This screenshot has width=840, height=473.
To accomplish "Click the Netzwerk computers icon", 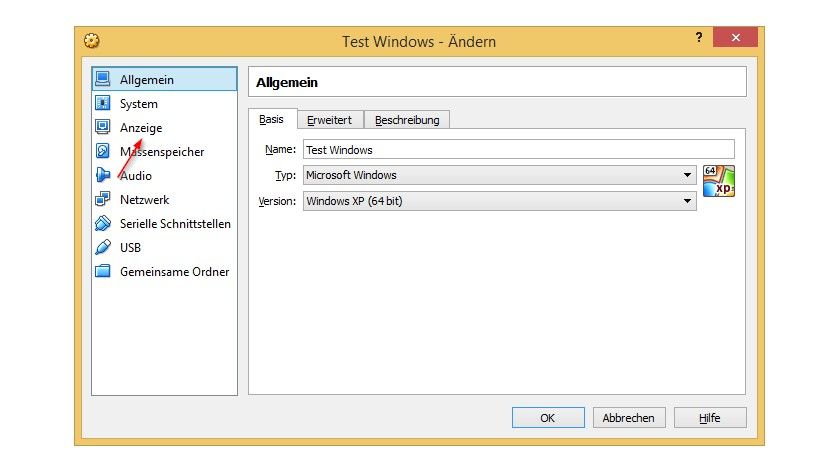I will [102, 199].
